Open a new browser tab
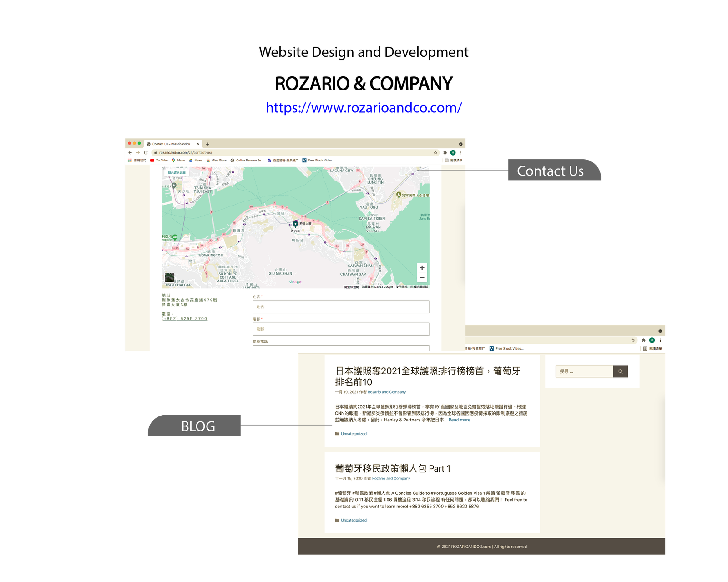Image resolution: width=728 pixels, height=582 pixels. 207,144
